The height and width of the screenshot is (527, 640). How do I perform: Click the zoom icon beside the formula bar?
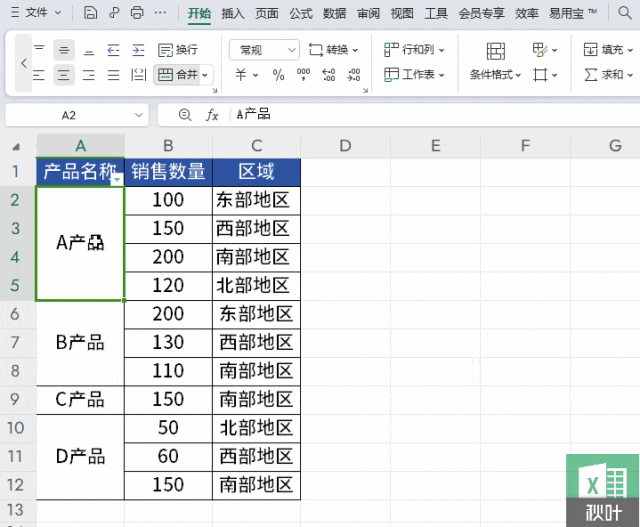[x=185, y=115]
